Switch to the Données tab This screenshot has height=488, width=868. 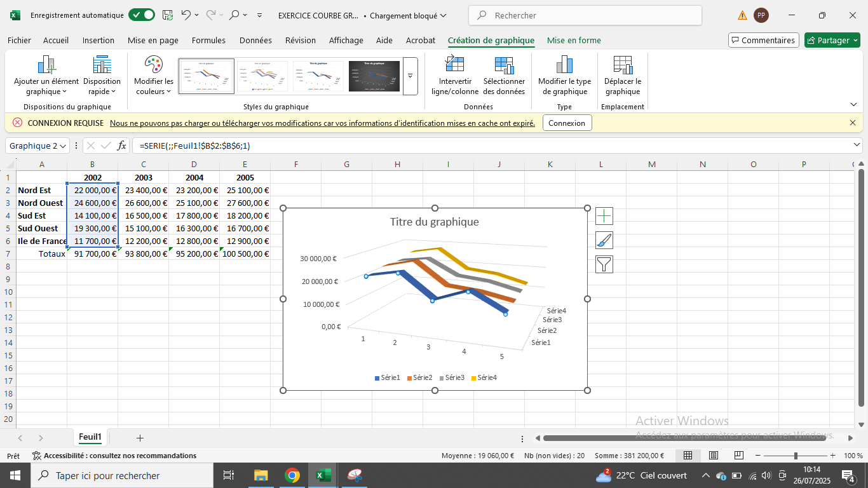[x=255, y=40]
